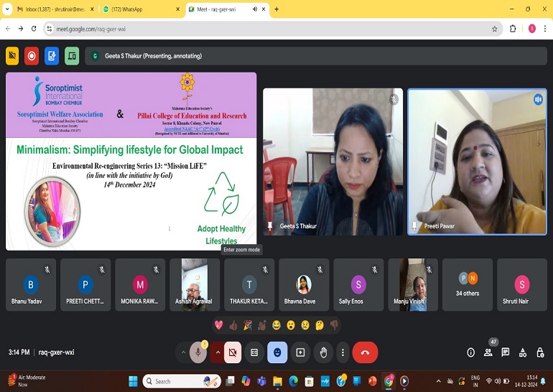The height and width of the screenshot is (392, 553).
Task: Click the Preeti Pawar video tile
Action: [477, 162]
